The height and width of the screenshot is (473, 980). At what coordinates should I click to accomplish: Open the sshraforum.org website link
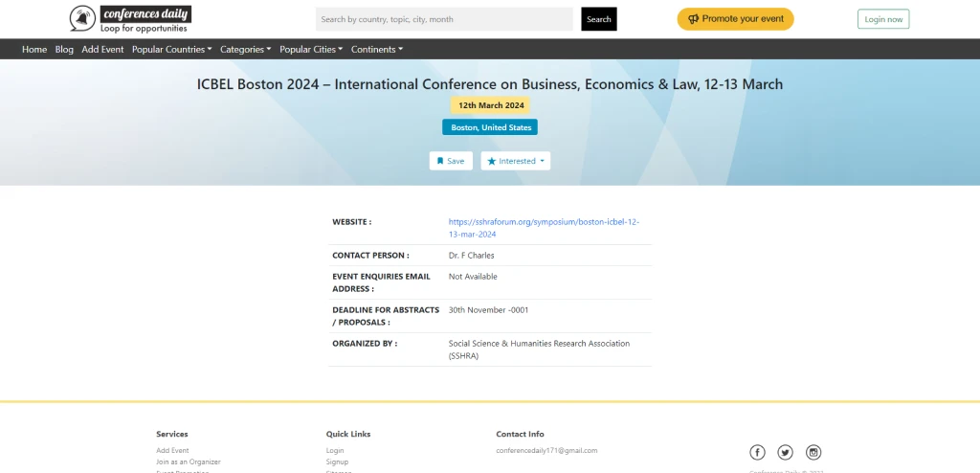click(x=544, y=228)
